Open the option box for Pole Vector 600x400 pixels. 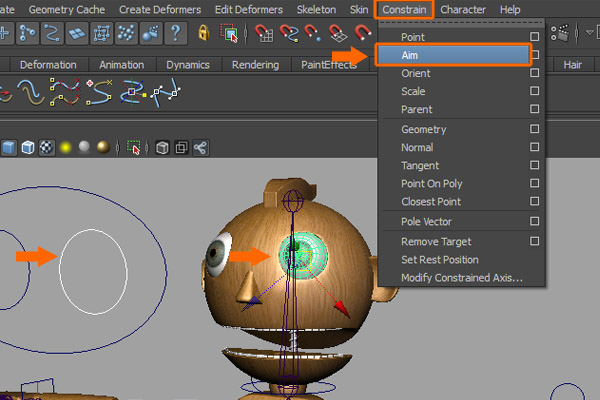[x=535, y=221]
